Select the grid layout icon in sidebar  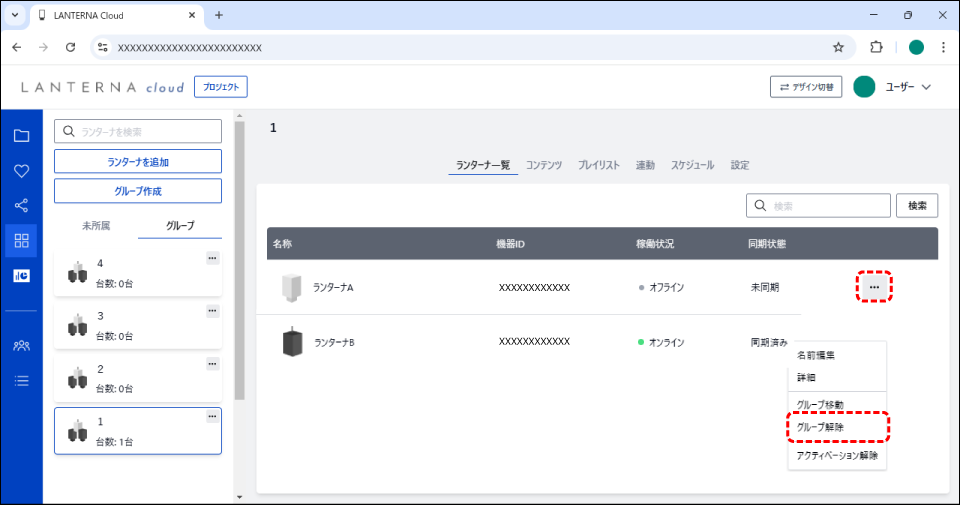click(21, 240)
